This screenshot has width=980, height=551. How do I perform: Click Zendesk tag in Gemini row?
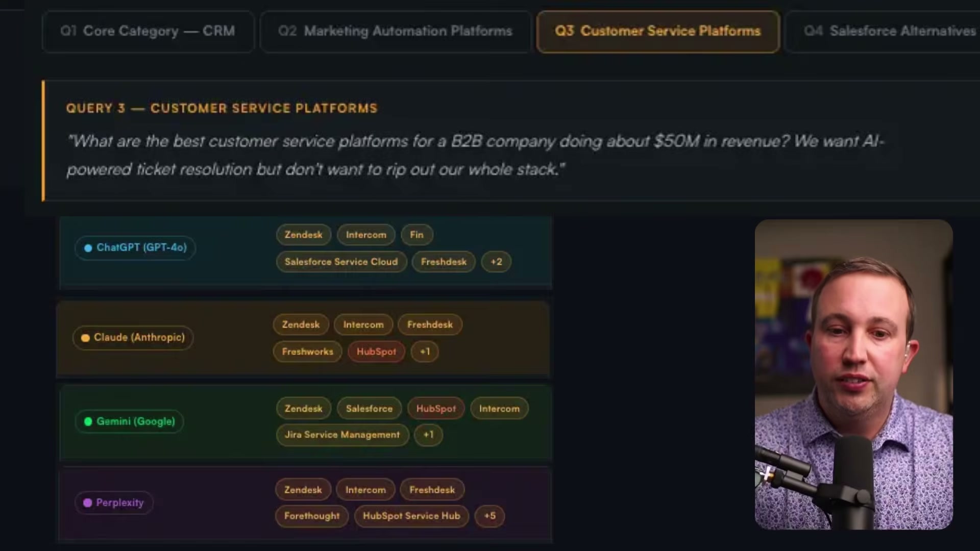pyautogui.click(x=304, y=409)
